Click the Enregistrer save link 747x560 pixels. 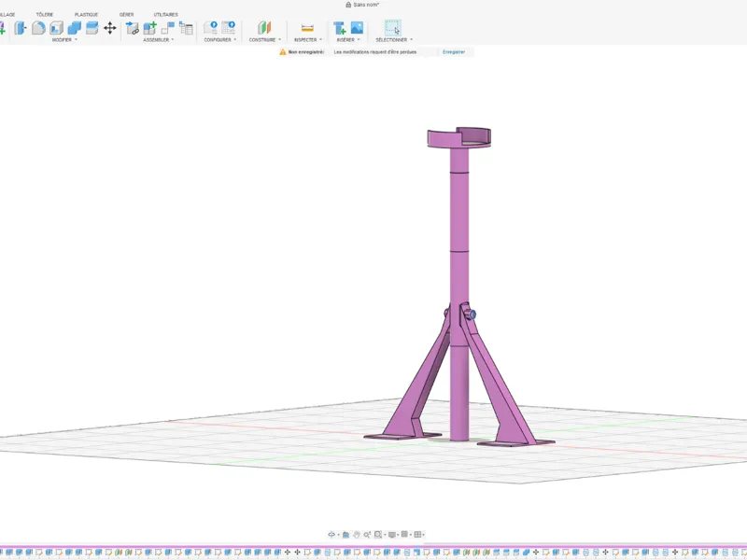(x=454, y=52)
